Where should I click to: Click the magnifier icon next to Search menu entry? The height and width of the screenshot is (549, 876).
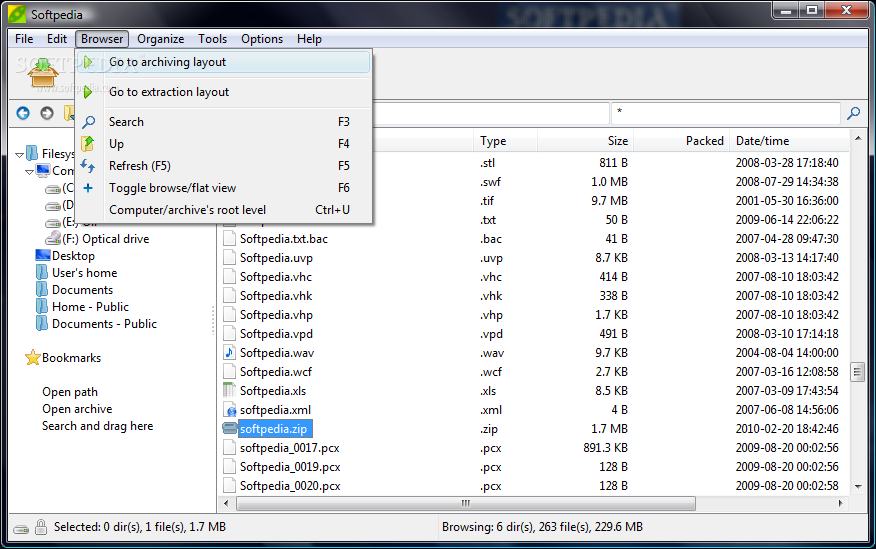pyautogui.click(x=88, y=122)
